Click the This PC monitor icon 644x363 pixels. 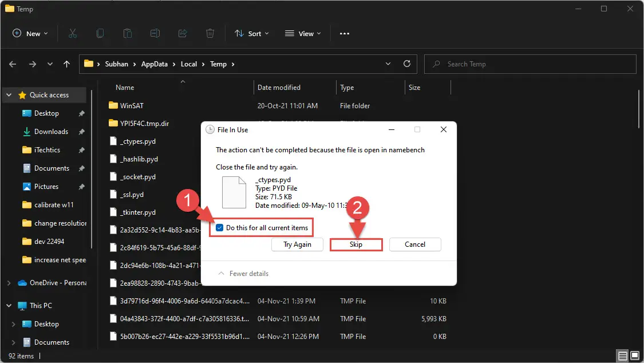22,306
